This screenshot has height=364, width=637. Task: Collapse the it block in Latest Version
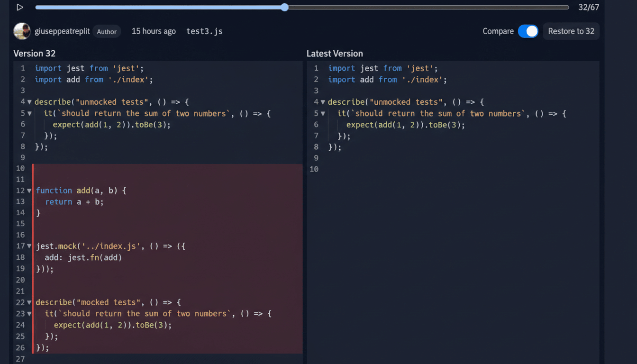323,113
